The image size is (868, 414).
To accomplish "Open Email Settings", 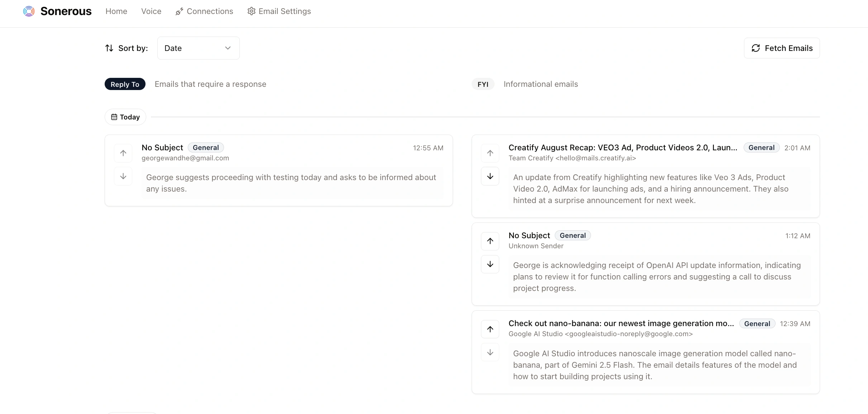I will click(x=279, y=11).
